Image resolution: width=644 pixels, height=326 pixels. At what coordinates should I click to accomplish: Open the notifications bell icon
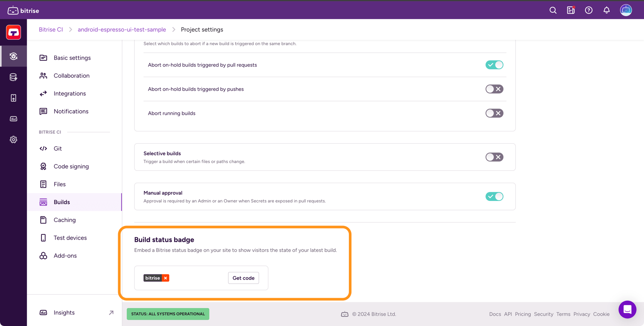[607, 10]
